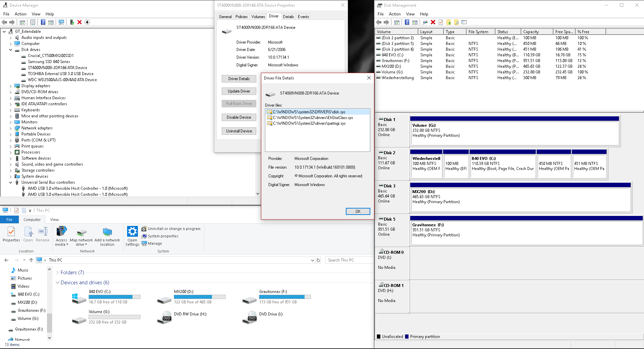Expand the Processors node in Device Manager

click(10, 152)
